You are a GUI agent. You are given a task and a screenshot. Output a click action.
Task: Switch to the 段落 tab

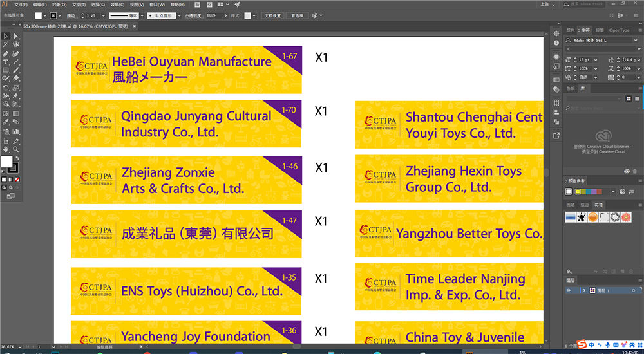[x=600, y=30]
